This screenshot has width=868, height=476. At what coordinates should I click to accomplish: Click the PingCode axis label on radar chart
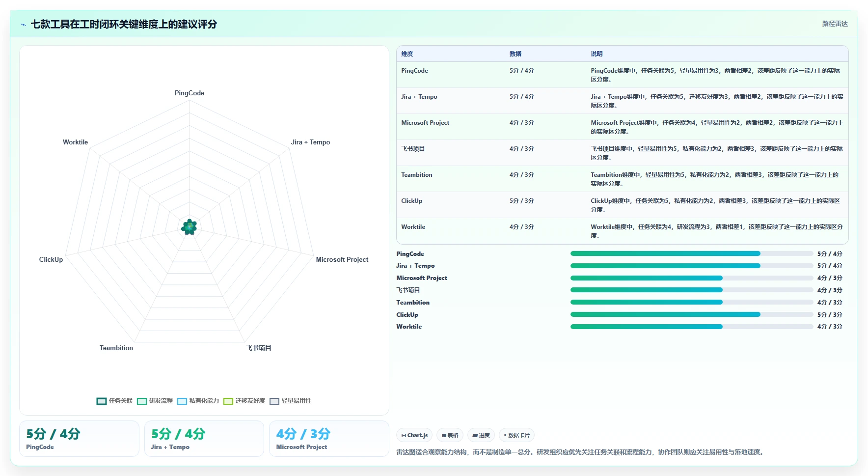coord(190,93)
